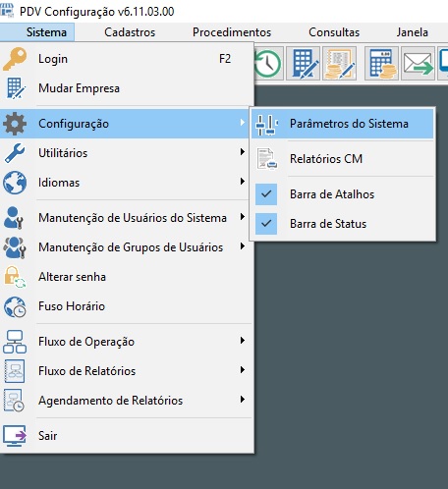
Task: Expand the Fluxo de Operação submenu arrow
Action: (x=242, y=341)
